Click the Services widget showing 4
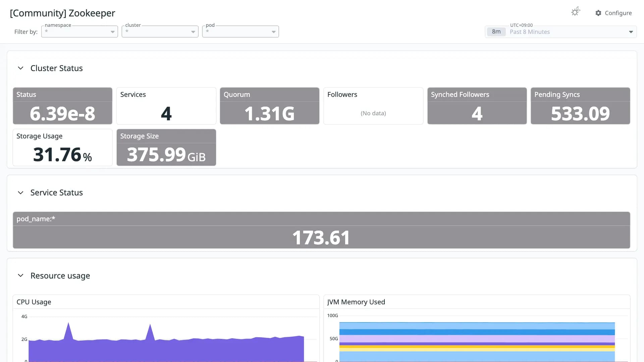This screenshot has height=362, width=644. click(166, 106)
